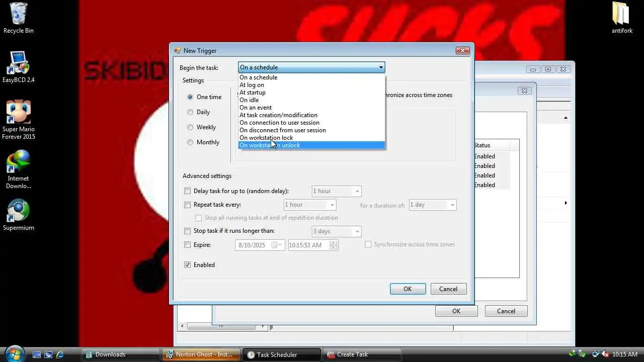Choose On a schedule from list
The image size is (644, 362).
pos(311,77)
